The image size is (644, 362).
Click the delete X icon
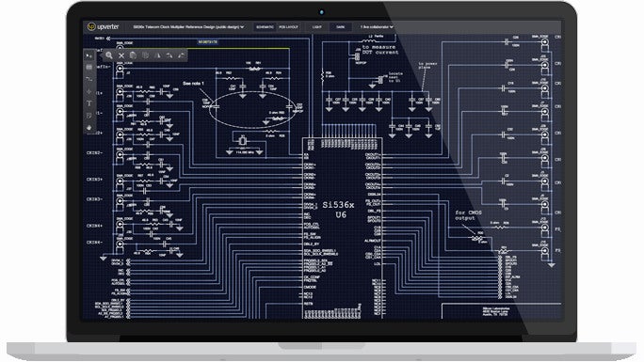point(121,55)
